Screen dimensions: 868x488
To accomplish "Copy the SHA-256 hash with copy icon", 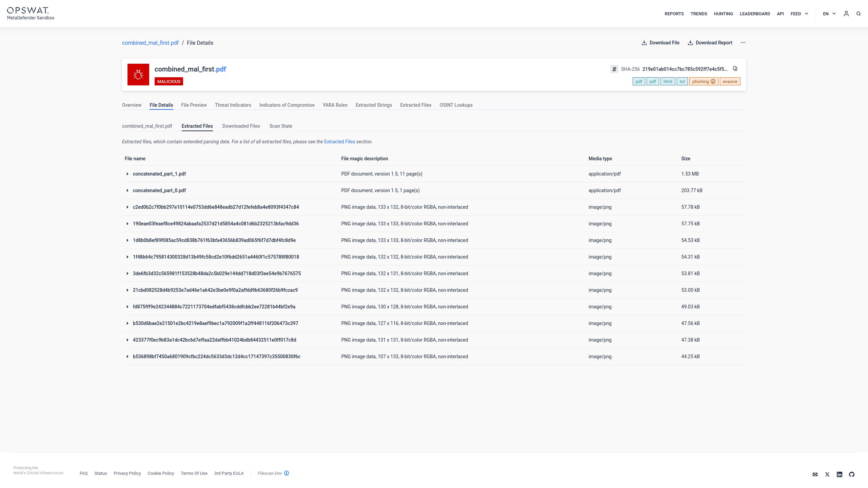I will (735, 69).
